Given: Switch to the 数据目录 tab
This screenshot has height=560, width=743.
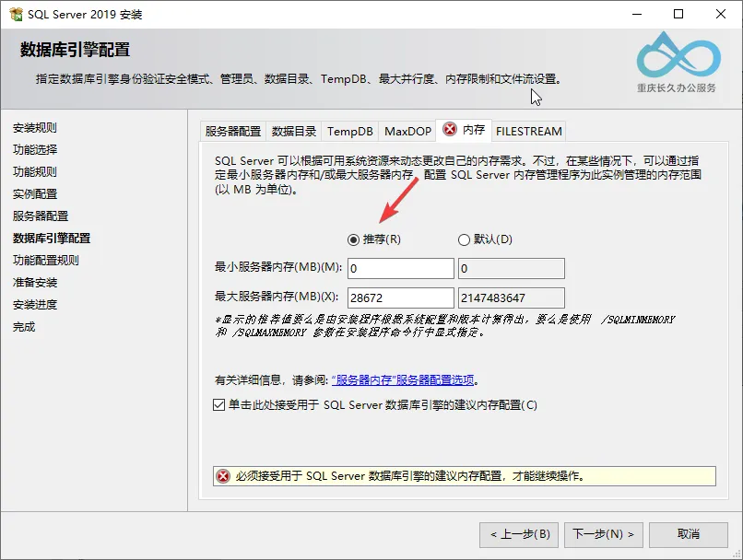Looking at the screenshot, I should click(x=294, y=131).
